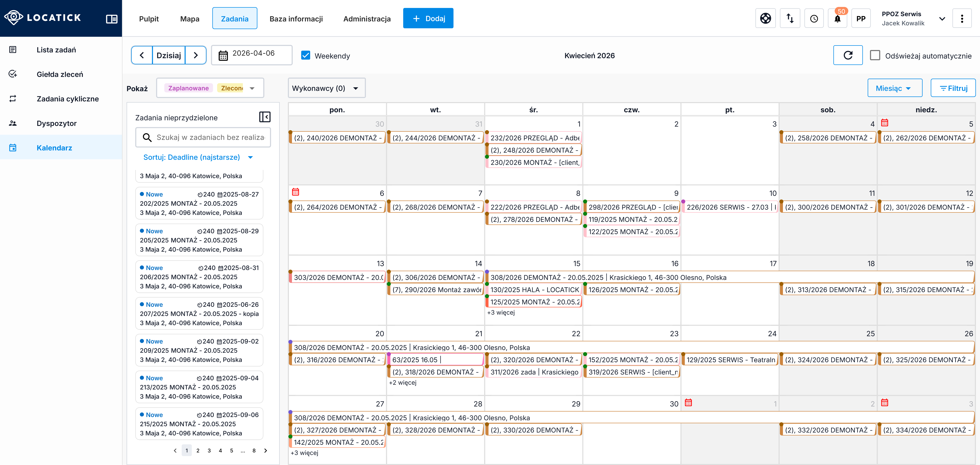The height and width of the screenshot is (465, 980).
Task: Show +3 więcej on April 15
Action: [501, 312]
